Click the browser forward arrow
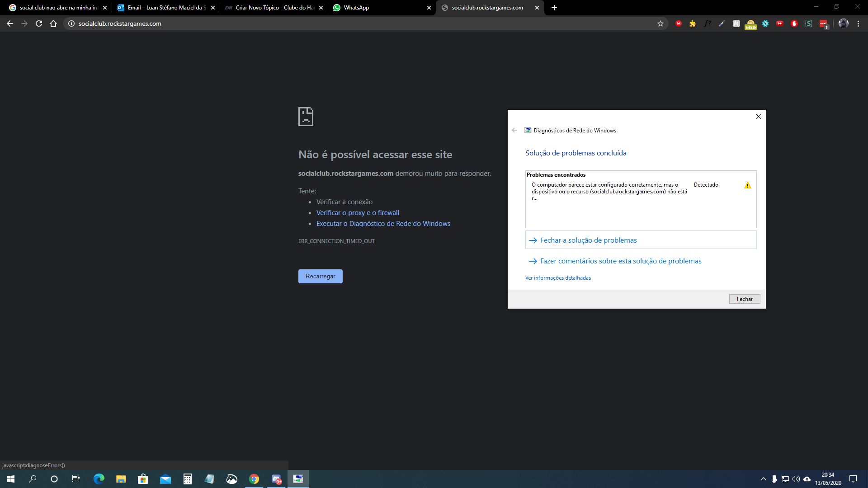Viewport: 868px width, 488px height. 24,23
